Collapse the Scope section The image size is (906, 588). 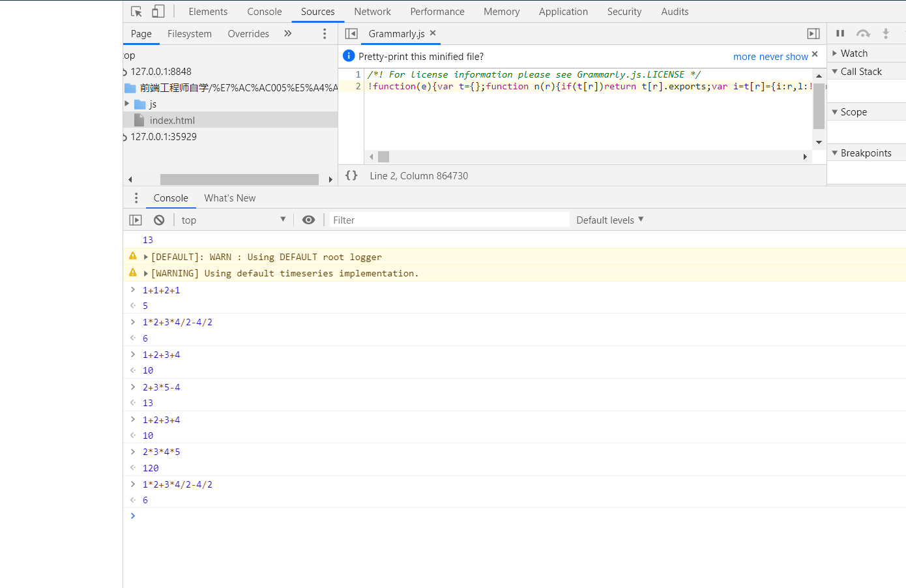point(836,111)
